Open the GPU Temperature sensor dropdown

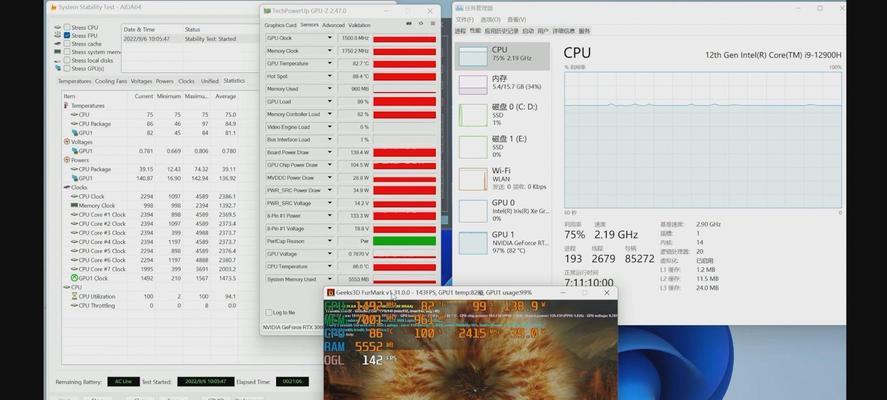pos(330,63)
